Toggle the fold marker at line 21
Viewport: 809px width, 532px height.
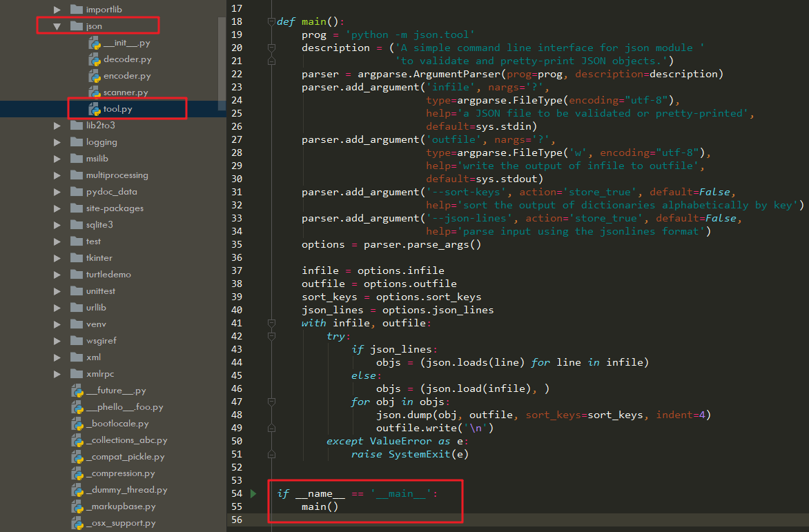(x=271, y=61)
